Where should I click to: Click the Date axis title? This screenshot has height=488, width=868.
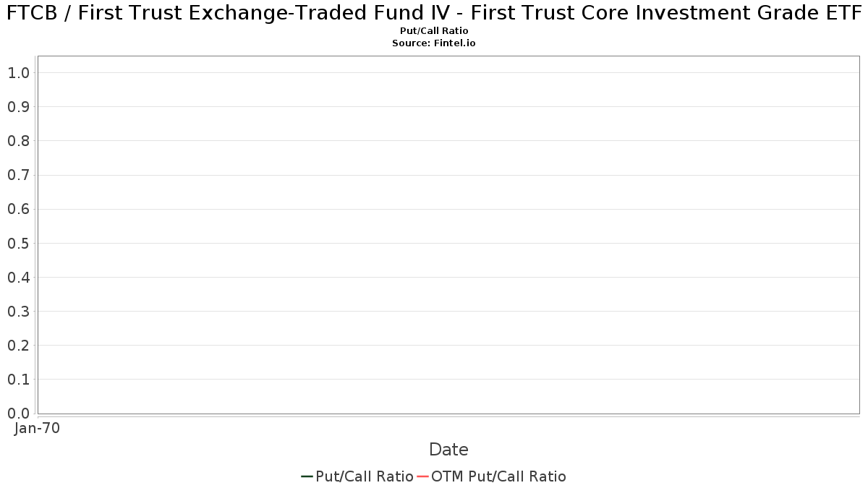[448, 450]
